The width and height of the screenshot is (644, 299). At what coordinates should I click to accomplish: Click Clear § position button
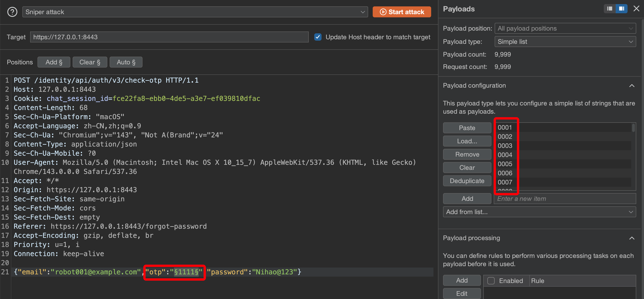pyautogui.click(x=90, y=62)
